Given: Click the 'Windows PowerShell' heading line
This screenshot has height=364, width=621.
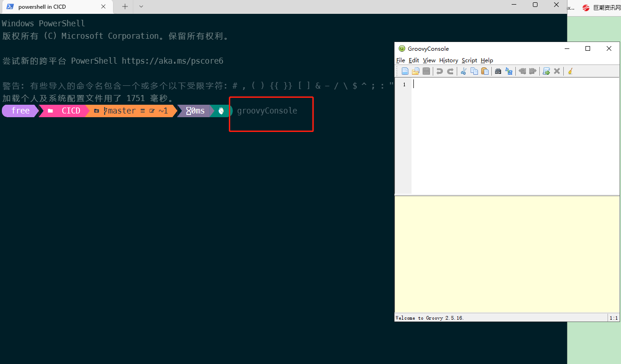Looking at the screenshot, I should coord(43,24).
